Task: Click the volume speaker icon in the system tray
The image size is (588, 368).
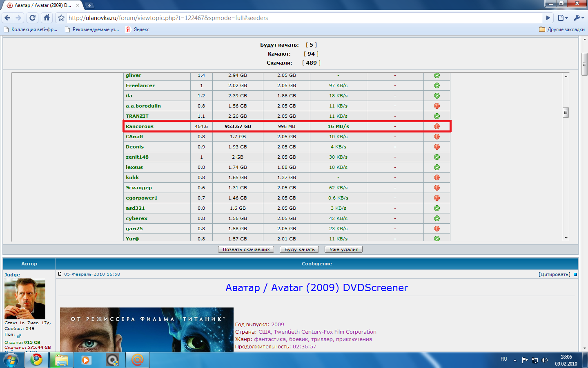Action: [x=545, y=360]
